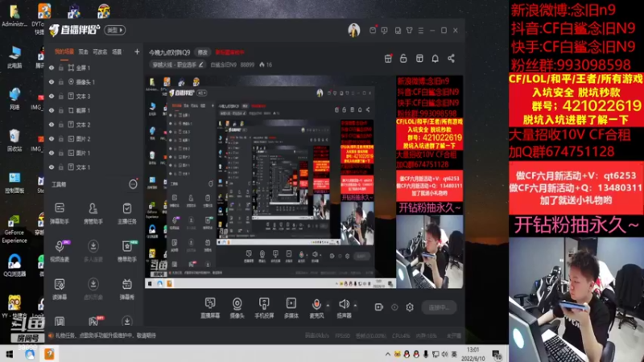Image resolution: width=644 pixels, height=362 pixels.
Task: Open the share icon near the preview
Action: pos(451,58)
